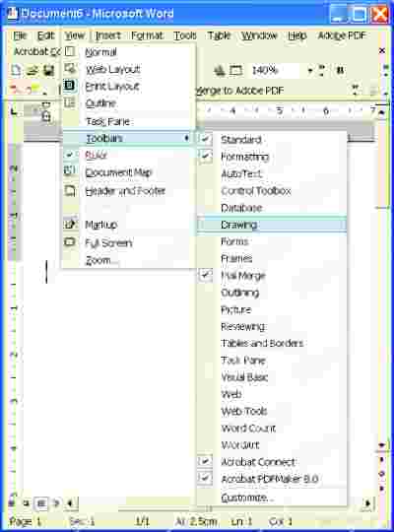Image resolution: width=394 pixels, height=532 pixels.
Task: Click Merge to Adobe PDF button
Action: click(x=240, y=91)
